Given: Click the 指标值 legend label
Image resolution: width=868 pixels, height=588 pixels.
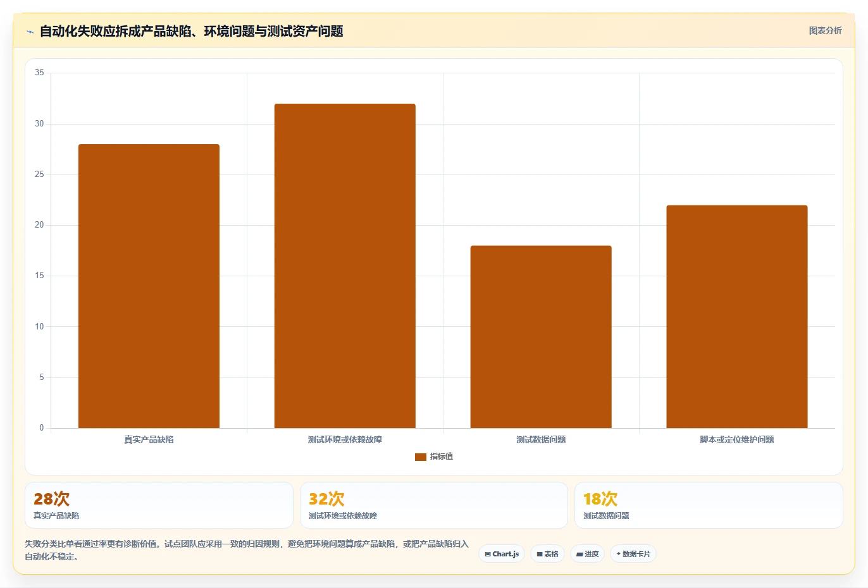Looking at the screenshot, I should click(x=442, y=456).
